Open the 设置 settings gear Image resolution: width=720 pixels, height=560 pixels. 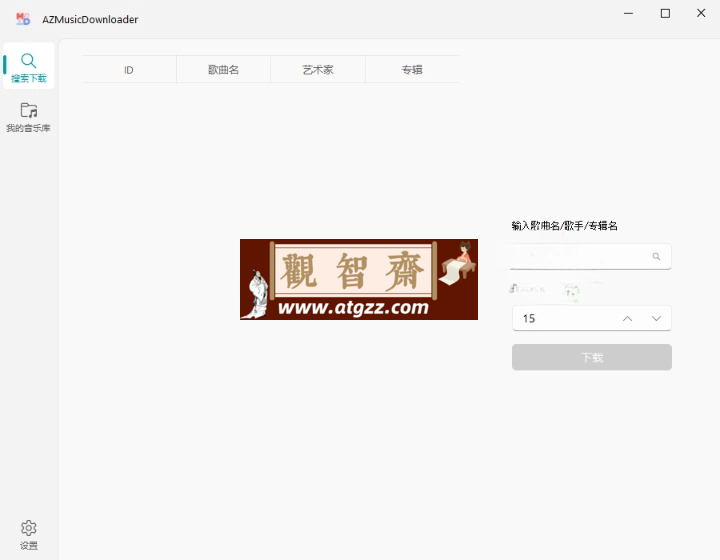pyautogui.click(x=28, y=535)
